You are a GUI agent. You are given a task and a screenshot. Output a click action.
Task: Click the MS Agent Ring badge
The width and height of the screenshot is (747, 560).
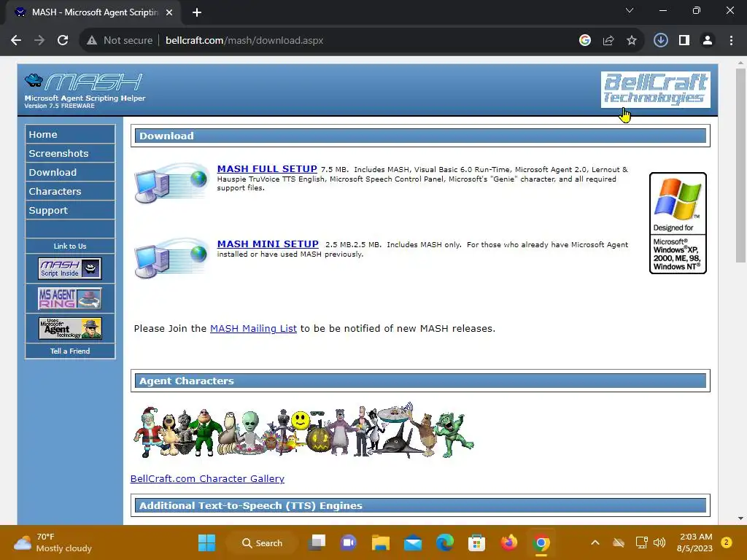tap(70, 298)
